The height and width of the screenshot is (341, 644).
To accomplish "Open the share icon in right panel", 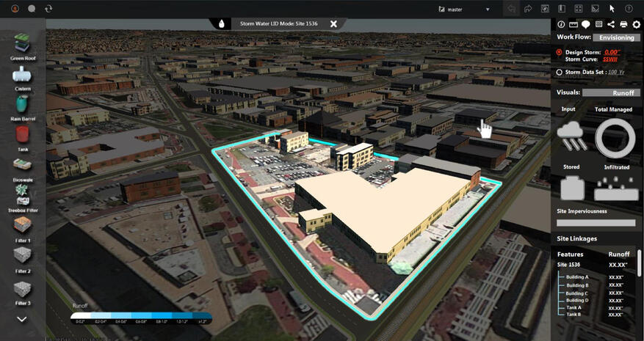I will [x=611, y=25].
